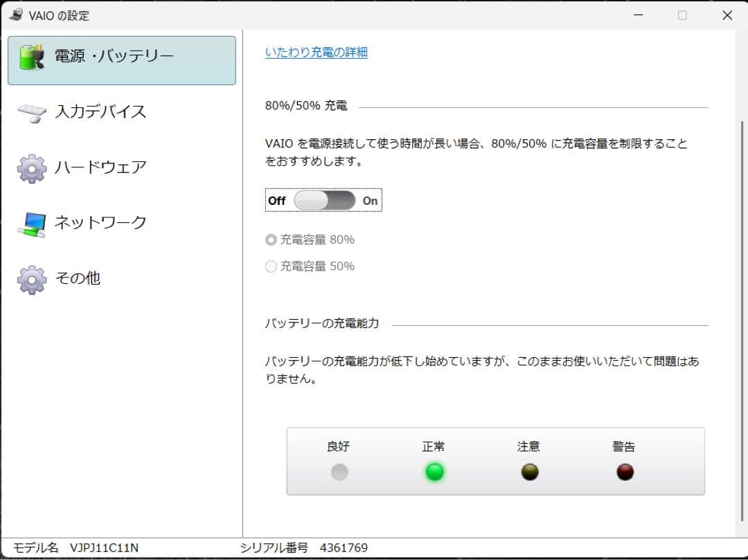Click the 警告 status label
The height and width of the screenshot is (560, 748).
click(x=624, y=446)
